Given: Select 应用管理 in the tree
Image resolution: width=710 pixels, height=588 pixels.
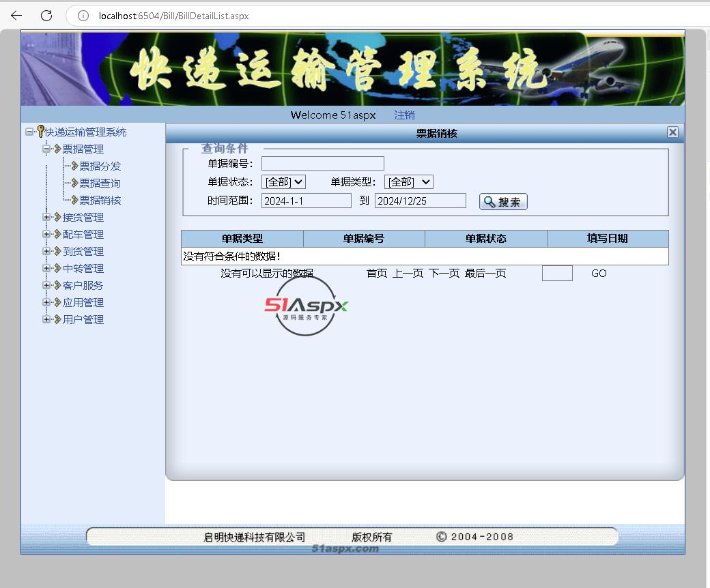Looking at the screenshot, I should (x=83, y=303).
